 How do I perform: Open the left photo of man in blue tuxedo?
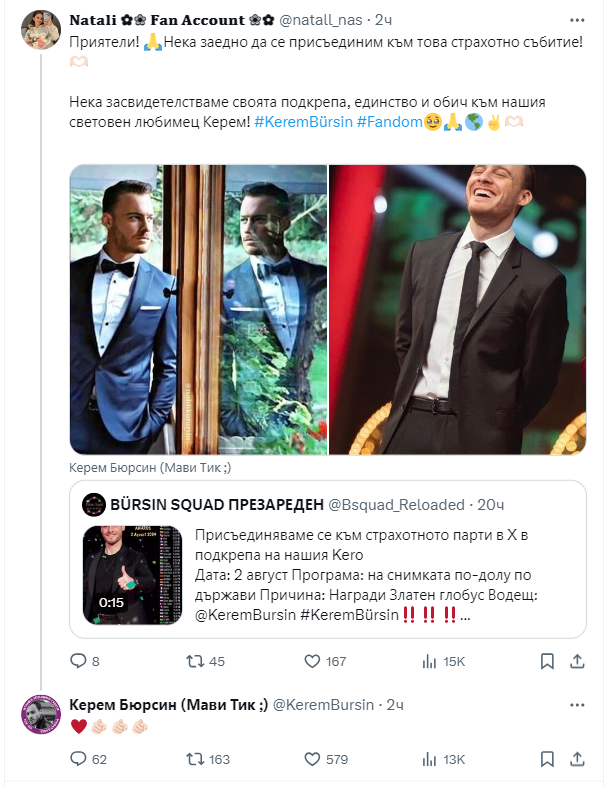coord(198,309)
